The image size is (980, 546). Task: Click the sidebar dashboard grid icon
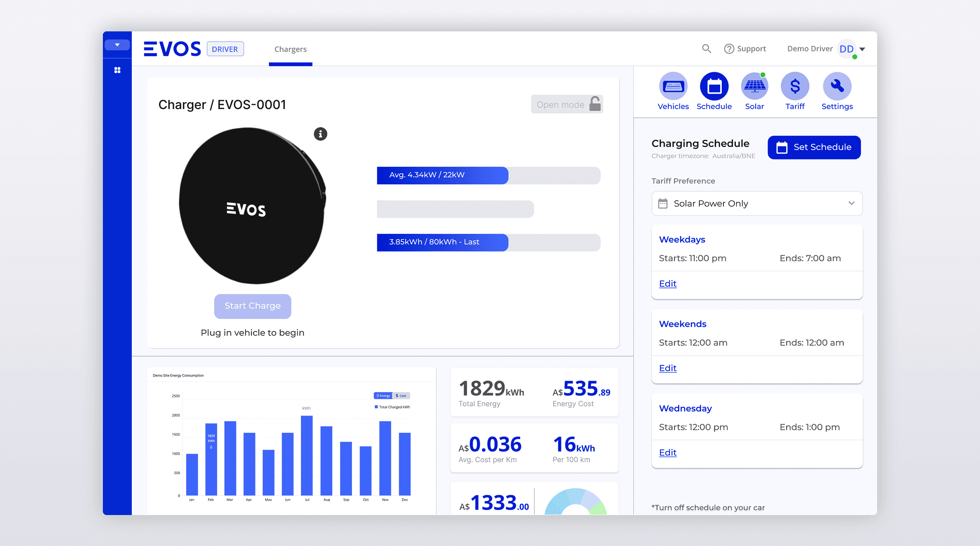(117, 70)
